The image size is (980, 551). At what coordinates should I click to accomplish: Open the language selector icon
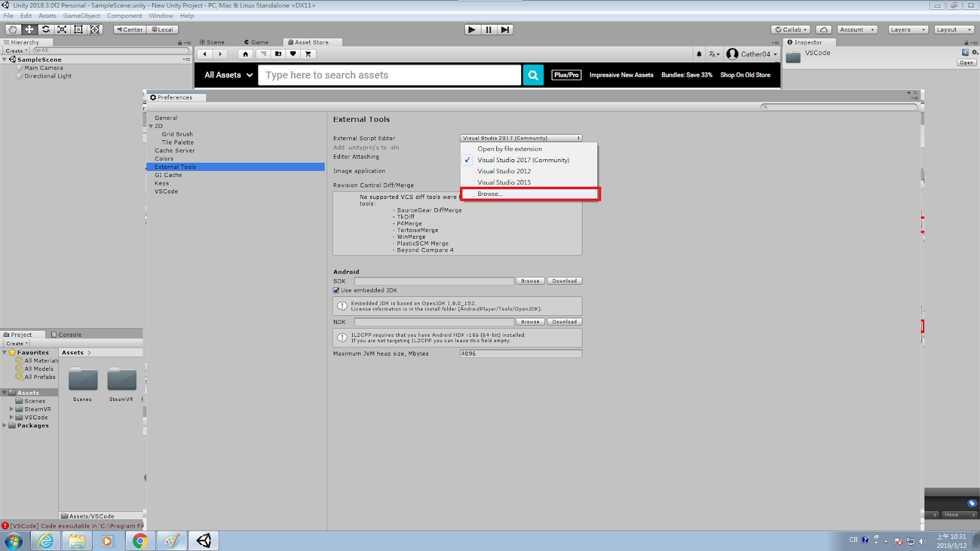(714, 54)
